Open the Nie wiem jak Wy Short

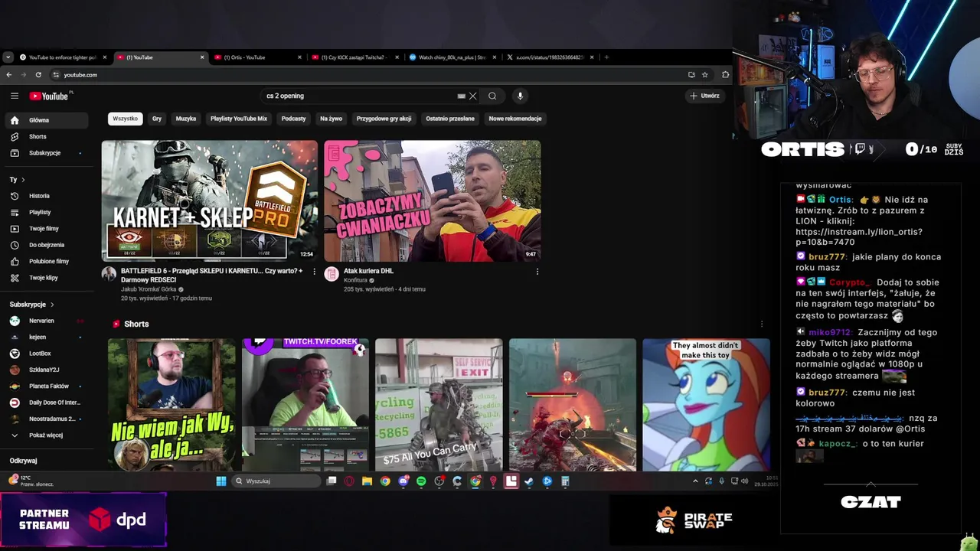pos(171,405)
